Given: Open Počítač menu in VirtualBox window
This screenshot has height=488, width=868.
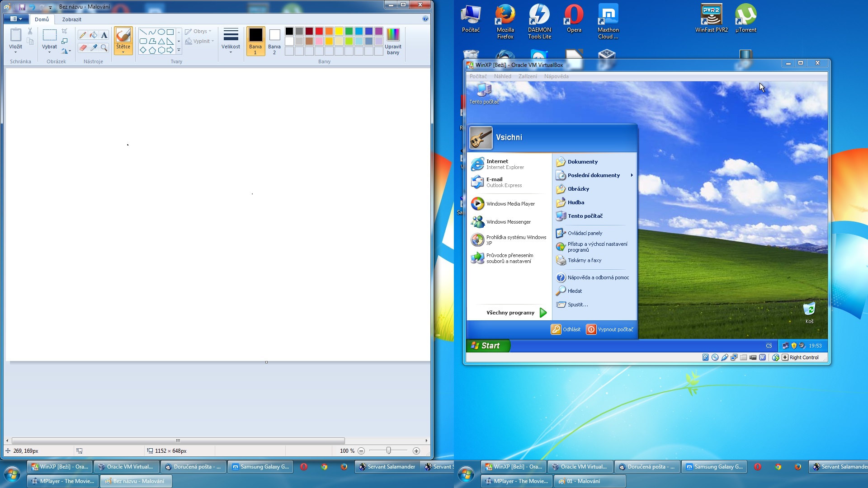Looking at the screenshot, I should (x=478, y=76).
